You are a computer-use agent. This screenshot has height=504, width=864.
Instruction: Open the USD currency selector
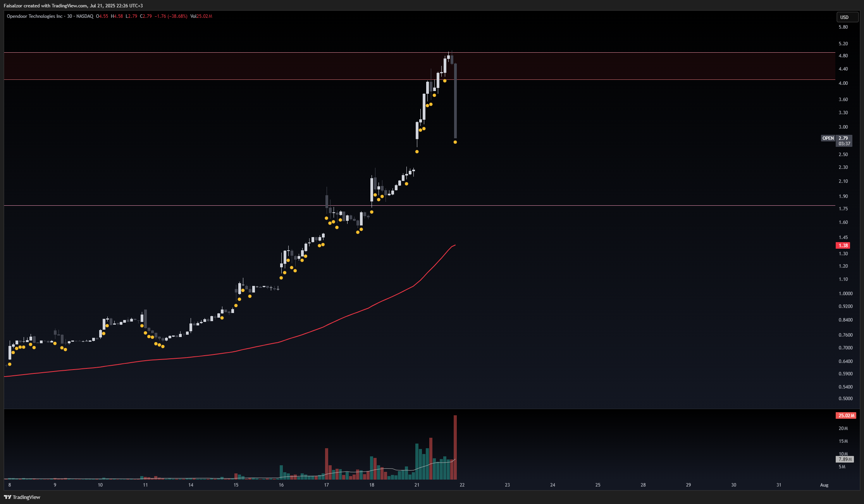coord(847,17)
